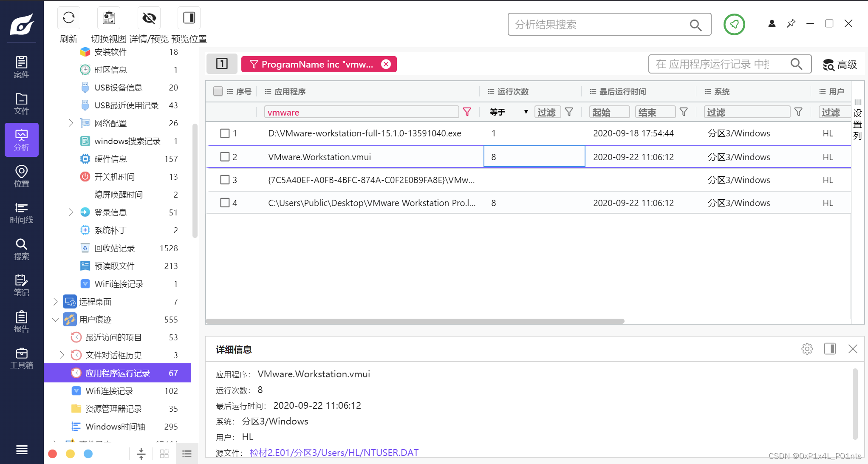Open the Search (搜索) sidebar section
This screenshot has width=868, height=464.
point(22,249)
